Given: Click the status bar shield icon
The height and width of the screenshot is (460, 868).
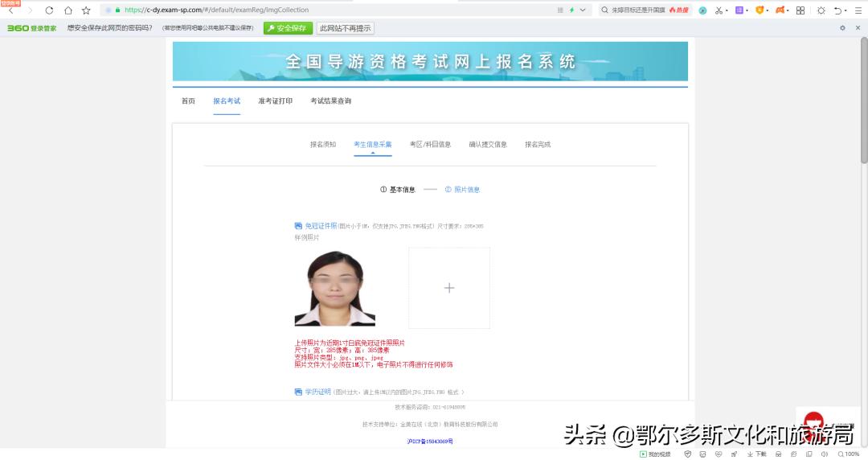Looking at the screenshot, I should coord(687,454).
